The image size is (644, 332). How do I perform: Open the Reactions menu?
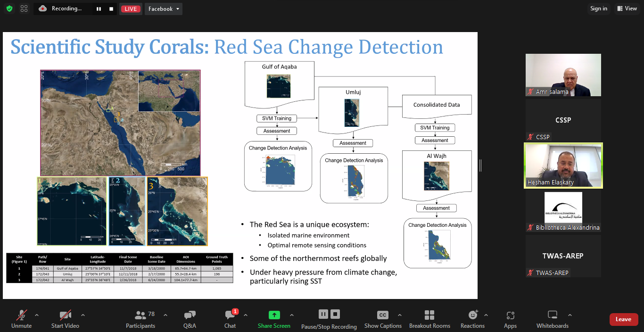point(472,319)
